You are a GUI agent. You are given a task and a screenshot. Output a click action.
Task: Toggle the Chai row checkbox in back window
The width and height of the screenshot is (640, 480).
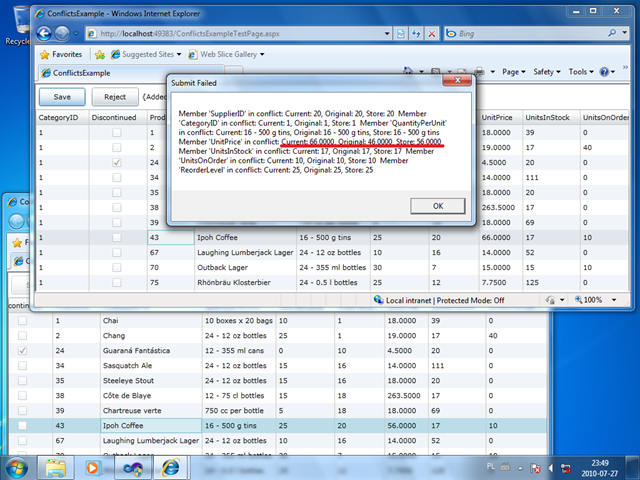[22, 321]
